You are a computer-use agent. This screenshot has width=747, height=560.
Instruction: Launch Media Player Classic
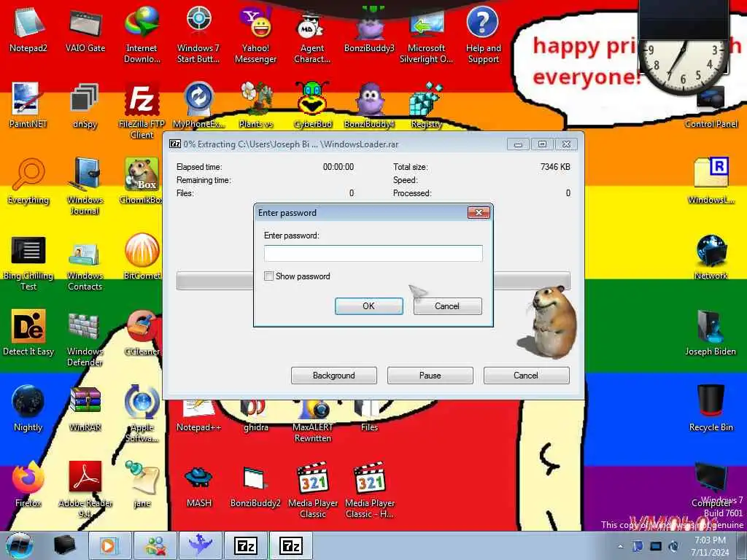pos(313,489)
